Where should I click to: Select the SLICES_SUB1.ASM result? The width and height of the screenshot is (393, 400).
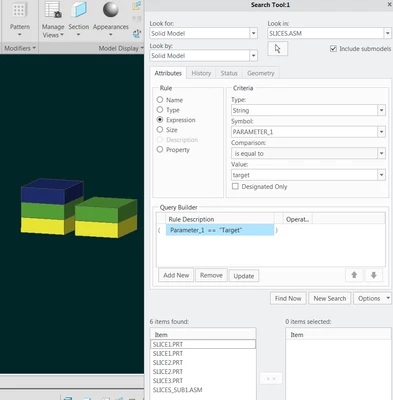[x=203, y=390]
